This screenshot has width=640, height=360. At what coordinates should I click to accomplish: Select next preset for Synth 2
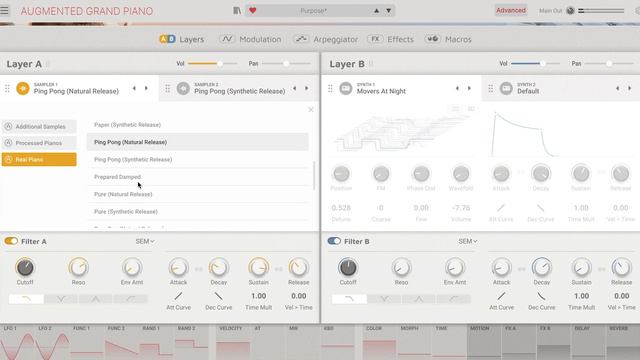click(630, 88)
